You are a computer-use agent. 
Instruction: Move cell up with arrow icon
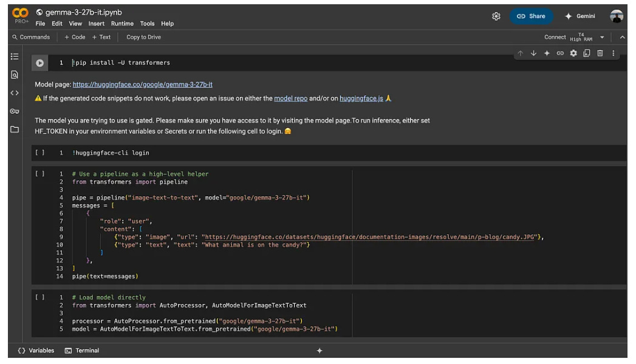[x=521, y=53]
